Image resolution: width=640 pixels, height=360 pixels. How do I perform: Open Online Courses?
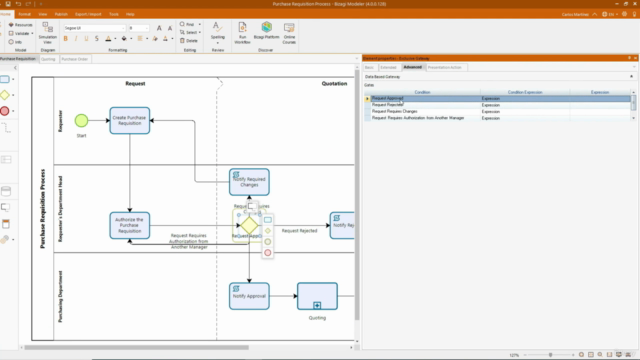[x=289, y=33]
